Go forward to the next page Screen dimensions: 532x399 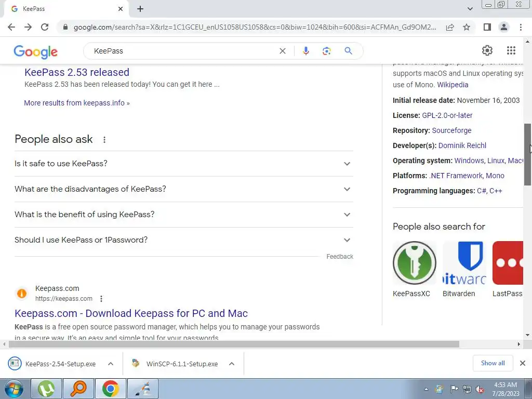click(28, 27)
